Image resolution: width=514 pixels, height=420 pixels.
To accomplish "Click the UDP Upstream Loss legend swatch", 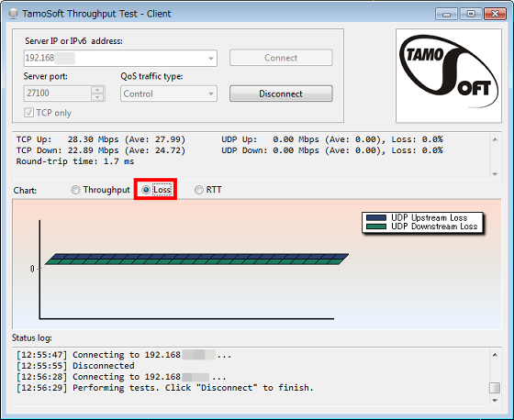I will (376, 218).
